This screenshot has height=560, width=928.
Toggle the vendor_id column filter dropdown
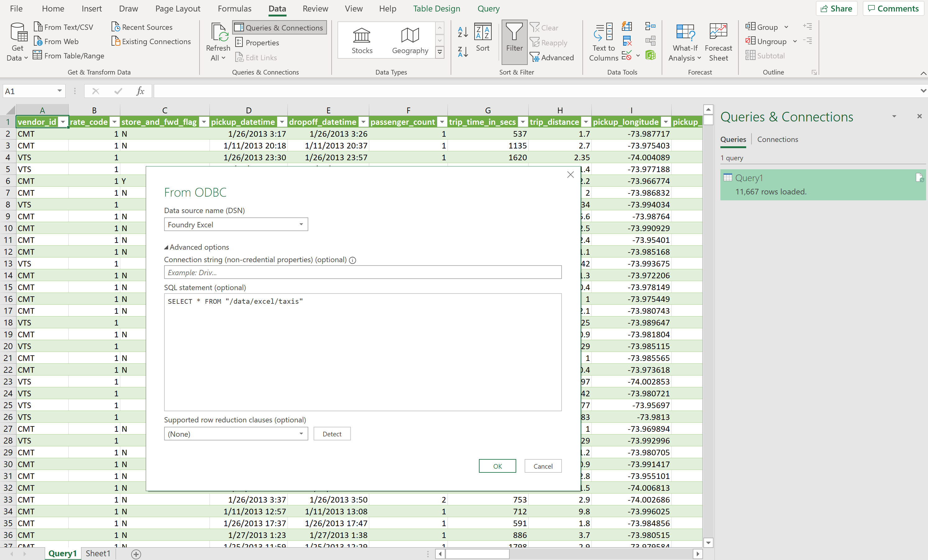click(x=60, y=121)
